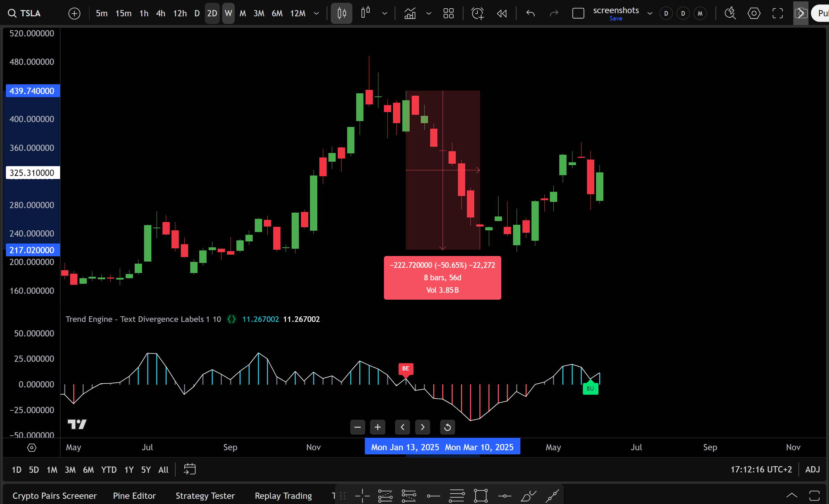Expand timeframe list dropdown arrow
Viewport: 829px width, 504px height.
[x=316, y=14]
